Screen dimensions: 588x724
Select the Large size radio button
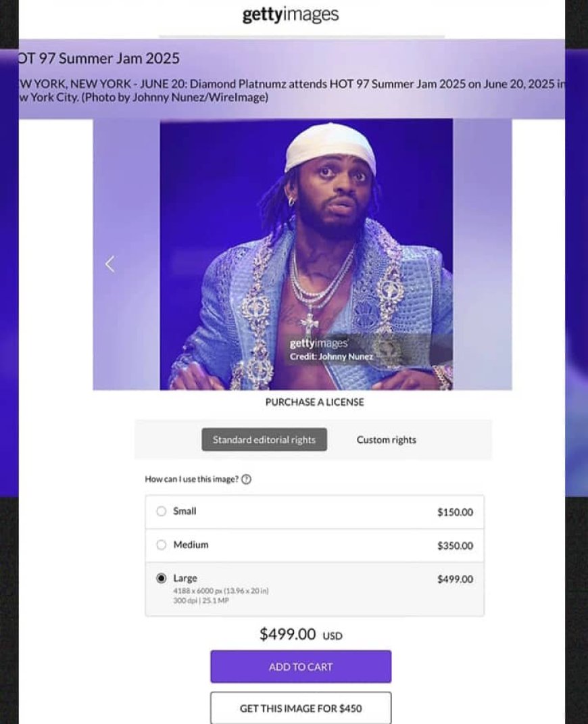coord(161,578)
